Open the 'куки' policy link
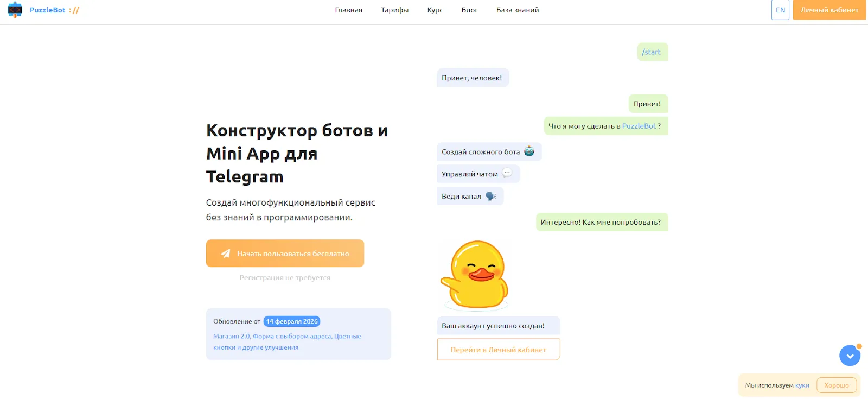 coord(802,385)
